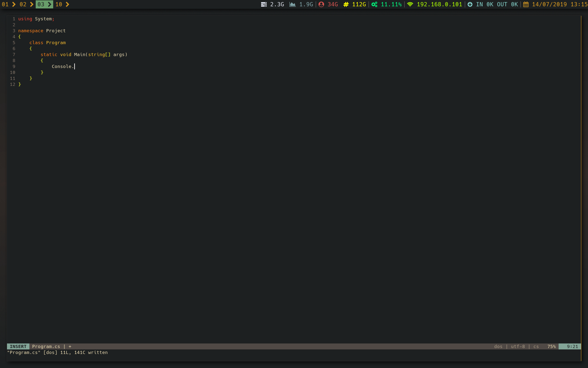Toggle the modified flag next to Program.cs

pos(70,346)
